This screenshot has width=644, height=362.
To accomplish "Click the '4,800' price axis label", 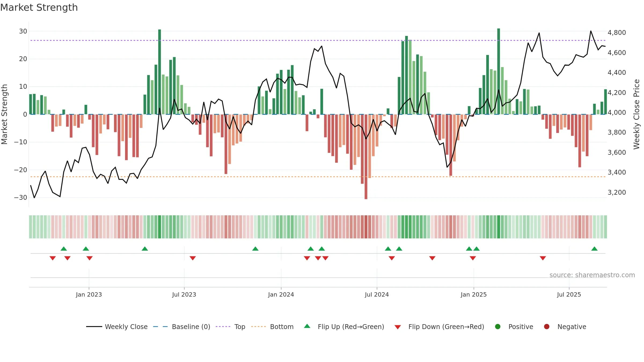I will [x=617, y=33].
